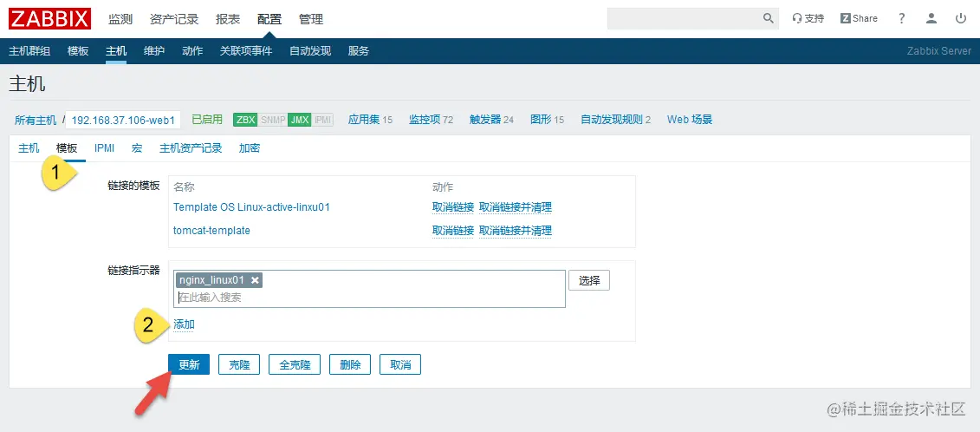The image size is (980, 432).
Task: Switch to the 加密 tab
Action: click(250, 148)
